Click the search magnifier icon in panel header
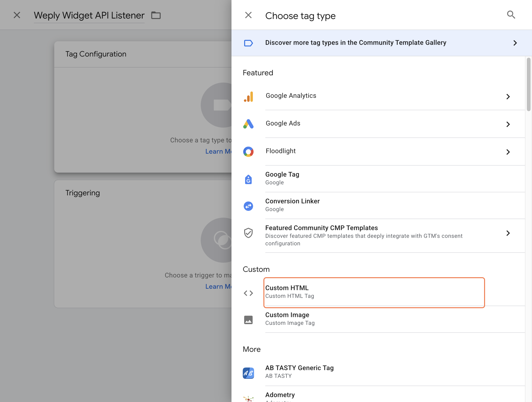This screenshot has width=532, height=402. (x=511, y=15)
